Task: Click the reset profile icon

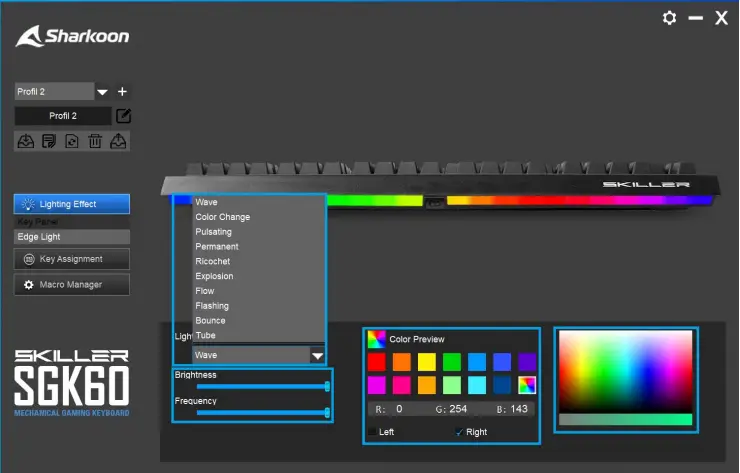Action: pos(72,142)
